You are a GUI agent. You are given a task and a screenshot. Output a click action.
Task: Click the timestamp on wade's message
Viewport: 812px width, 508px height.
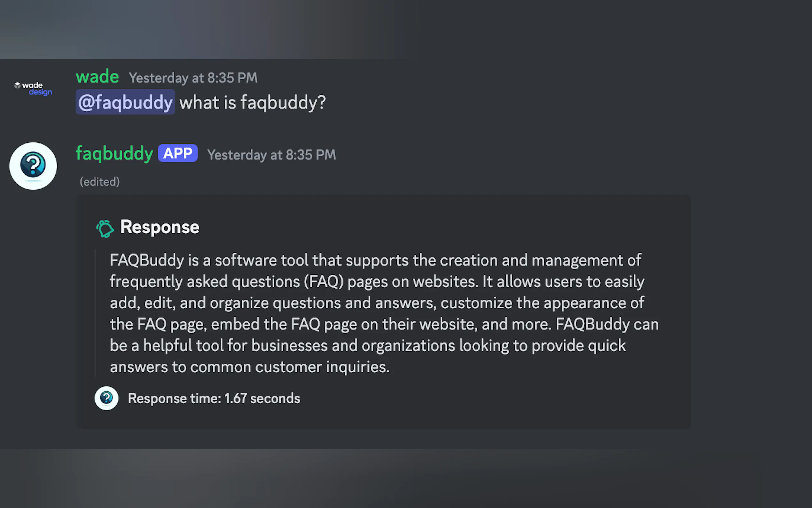[x=193, y=78]
